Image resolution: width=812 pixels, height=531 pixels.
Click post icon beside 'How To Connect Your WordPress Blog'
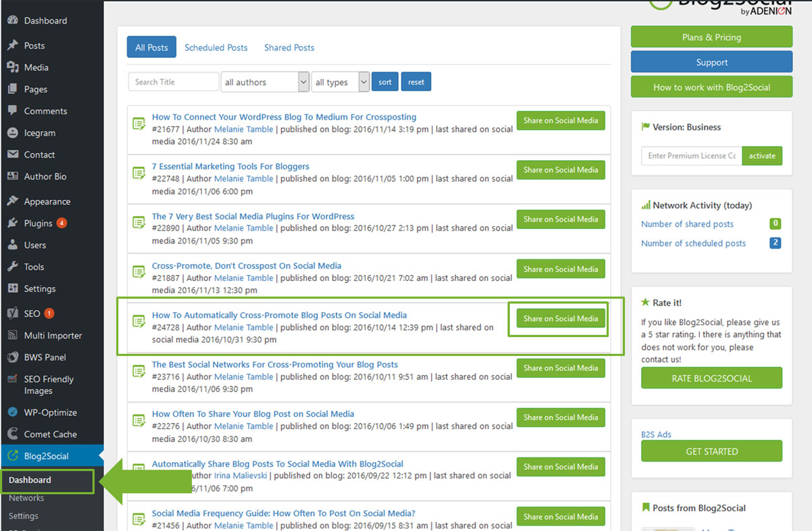139,124
